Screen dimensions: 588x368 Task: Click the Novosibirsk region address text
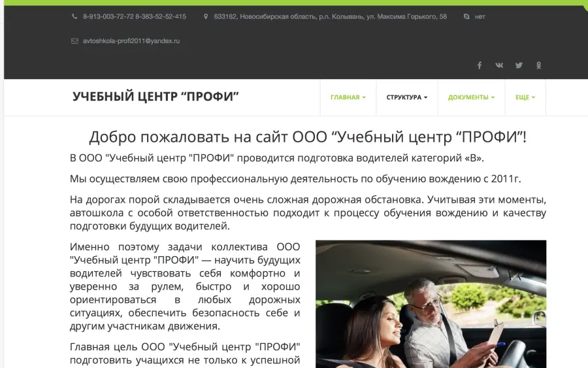(330, 17)
